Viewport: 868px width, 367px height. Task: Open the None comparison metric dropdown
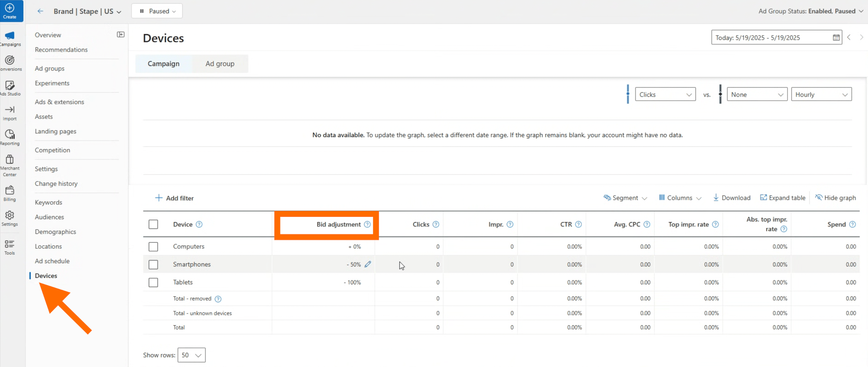757,94
